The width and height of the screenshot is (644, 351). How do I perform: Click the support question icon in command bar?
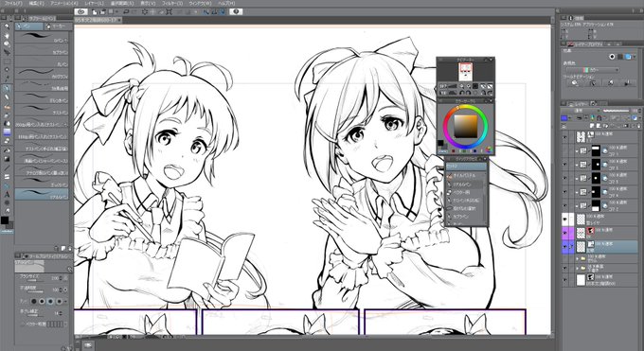tap(236, 12)
